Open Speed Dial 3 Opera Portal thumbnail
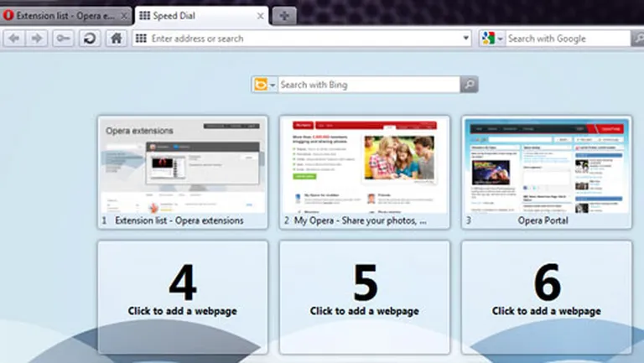This screenshot has height=363, width=644. click(x=547, y=172)
